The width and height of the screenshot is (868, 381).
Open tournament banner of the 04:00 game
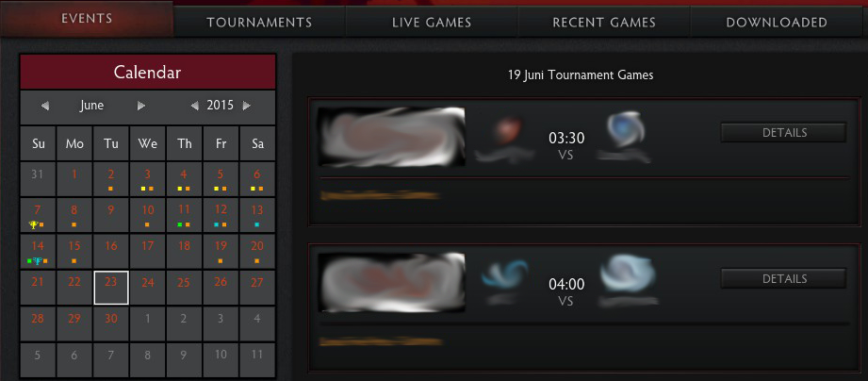click(x=391, y=283)
